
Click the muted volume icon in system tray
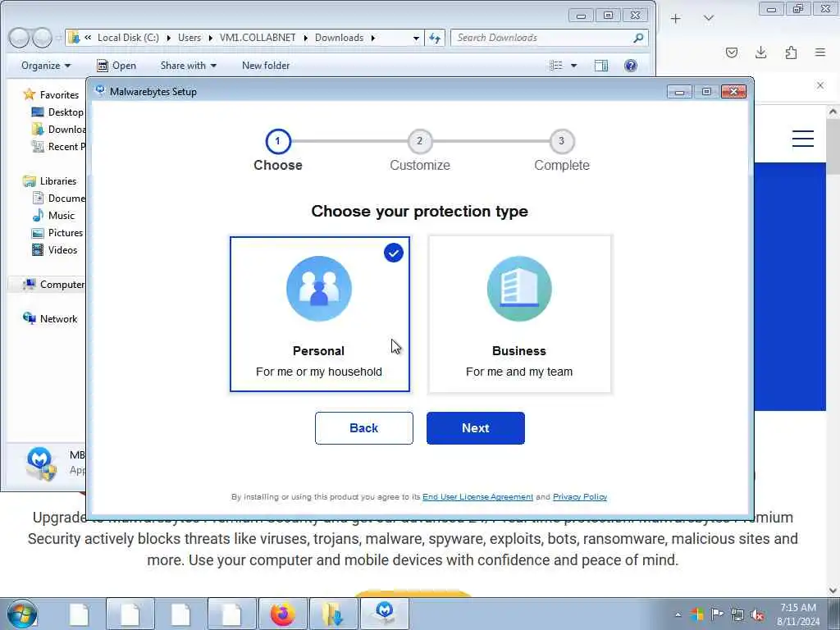[x=757, y=614]
